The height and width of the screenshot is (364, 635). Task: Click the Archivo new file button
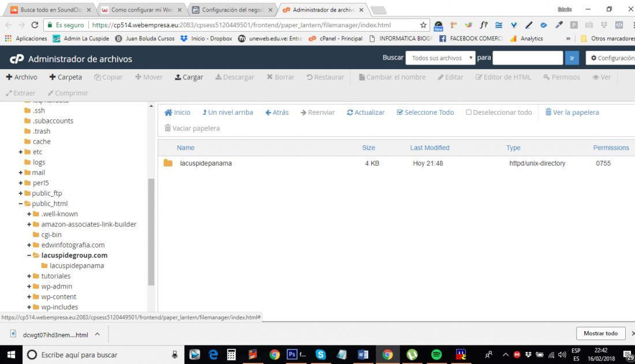(x=21, y=77)
